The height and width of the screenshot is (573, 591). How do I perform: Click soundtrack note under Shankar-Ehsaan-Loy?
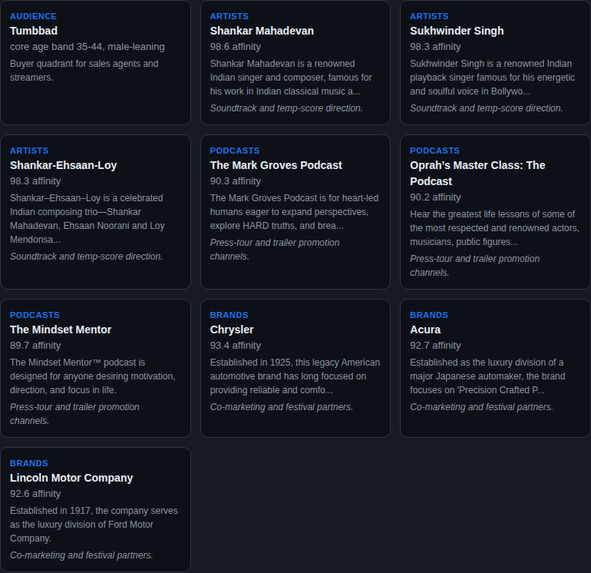pos(86,256)
